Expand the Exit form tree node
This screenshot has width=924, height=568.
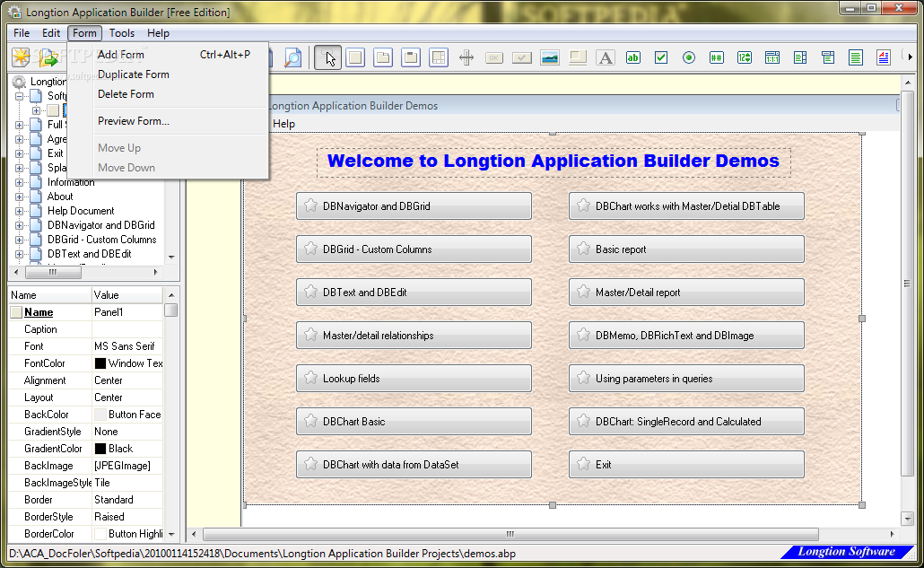pyautogui.click(x=19, y=153)
